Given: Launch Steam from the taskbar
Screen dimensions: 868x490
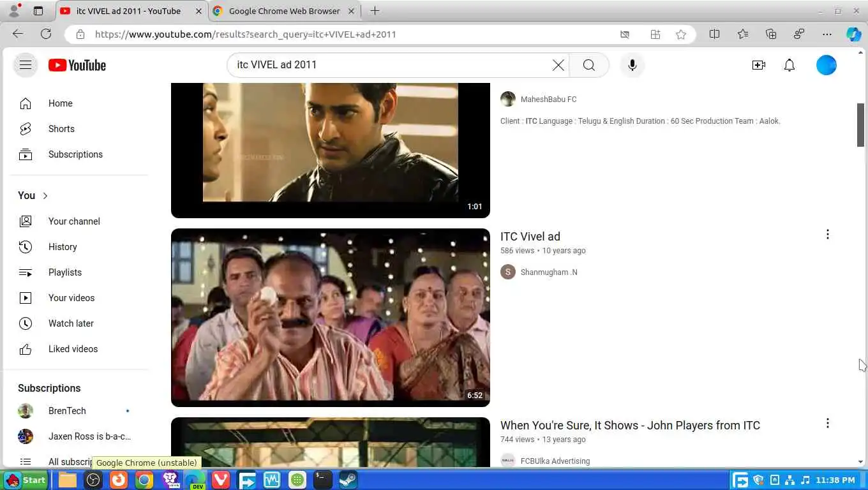Looking at the screenshot, I should 348,480.
